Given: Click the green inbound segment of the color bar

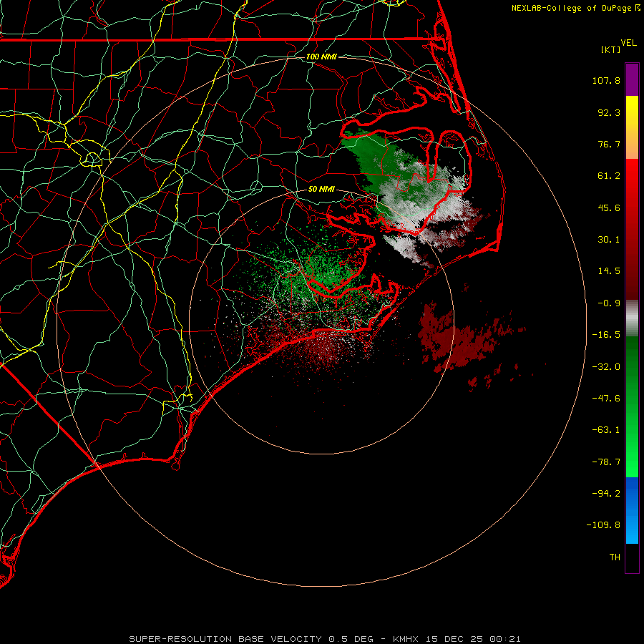Looking at the screenshot, I should click(632, 406).
